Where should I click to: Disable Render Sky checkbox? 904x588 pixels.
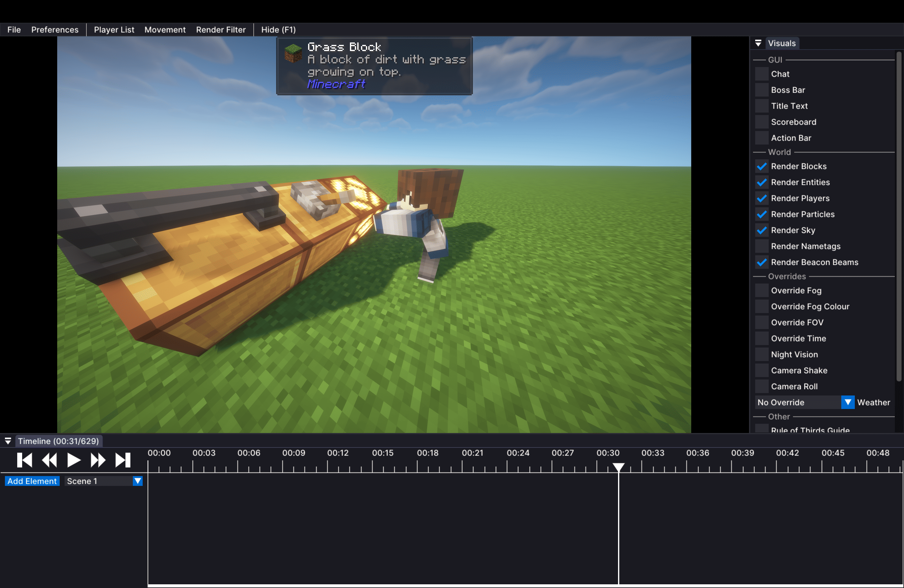point(762,230)
